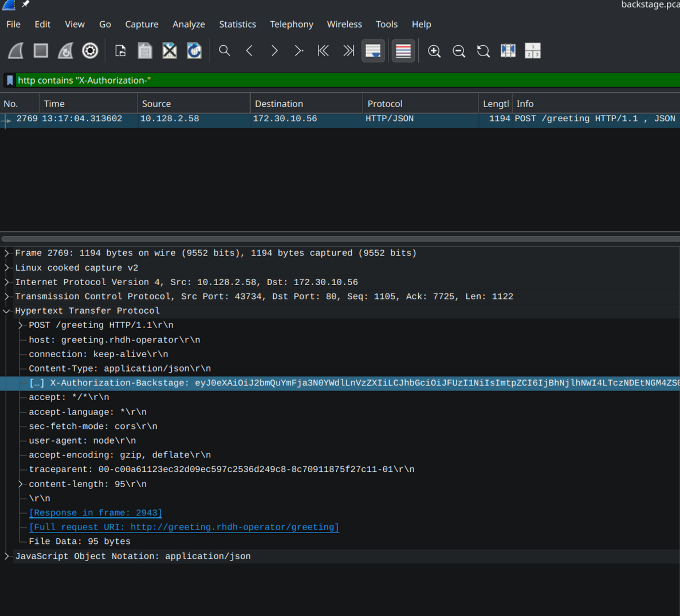Jump to the first packet

point(323,51)
